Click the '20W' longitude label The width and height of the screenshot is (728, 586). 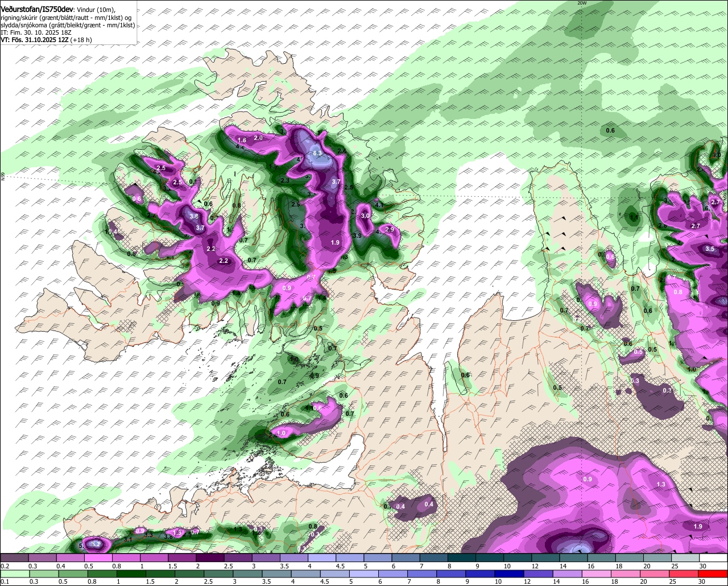tap(581, 3)
